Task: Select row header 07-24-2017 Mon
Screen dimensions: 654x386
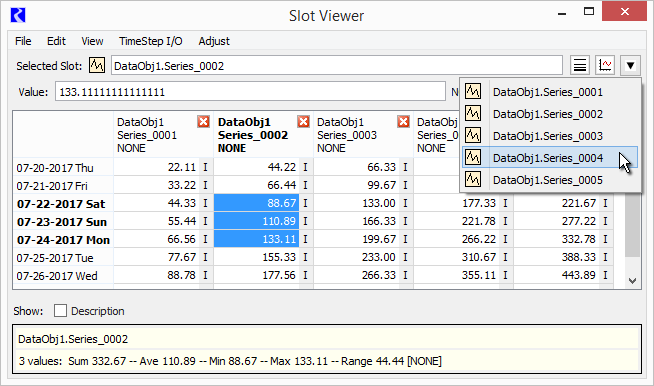Action: click(x=63, y=240)
